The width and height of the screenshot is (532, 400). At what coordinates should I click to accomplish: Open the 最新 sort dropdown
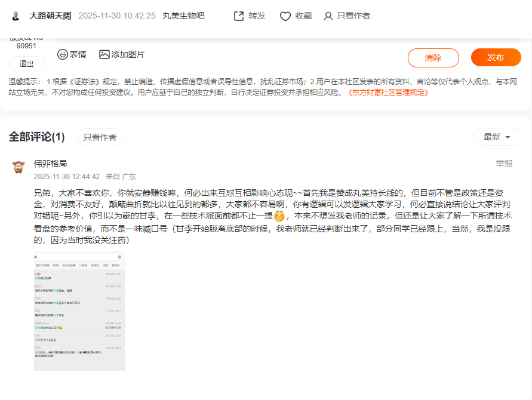pos(497,137)
